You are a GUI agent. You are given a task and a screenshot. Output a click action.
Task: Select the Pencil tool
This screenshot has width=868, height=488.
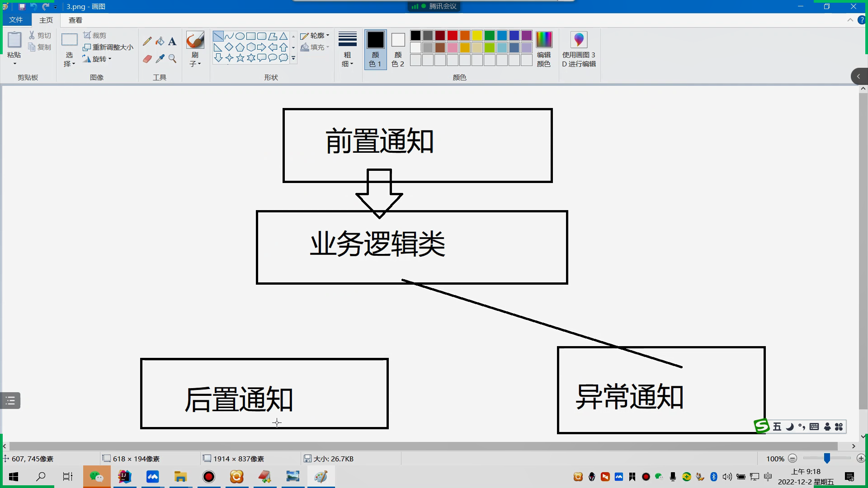tap(147, 42)
